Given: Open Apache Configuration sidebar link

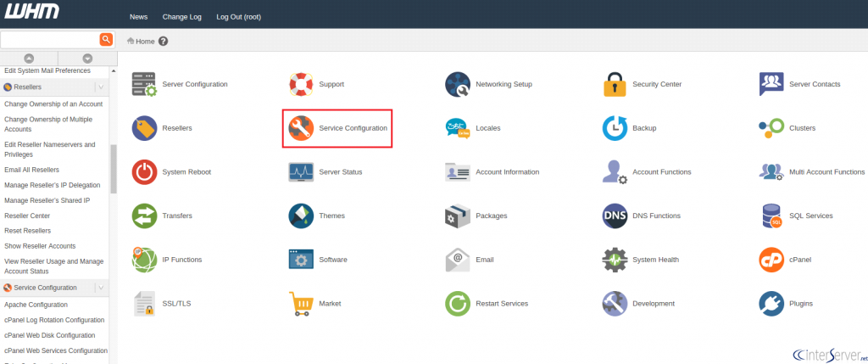Looking at the screenshot, I should [36, 305].
